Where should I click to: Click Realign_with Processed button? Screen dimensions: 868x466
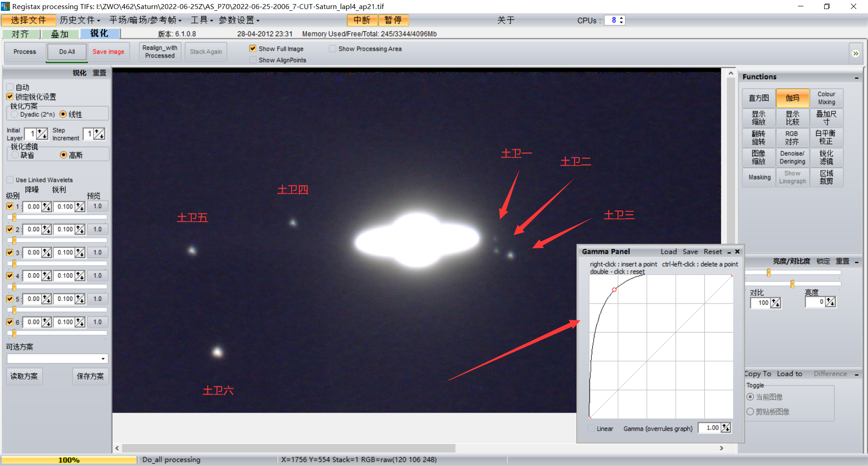(x=160, y=52)
